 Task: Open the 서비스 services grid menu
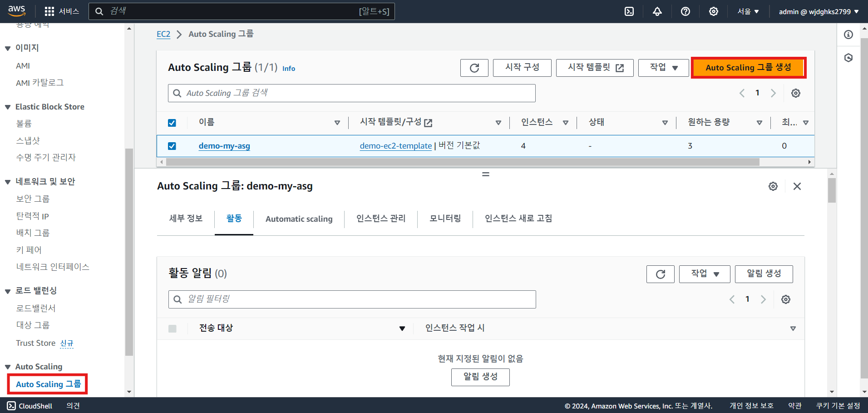click(x=62, y=11)
